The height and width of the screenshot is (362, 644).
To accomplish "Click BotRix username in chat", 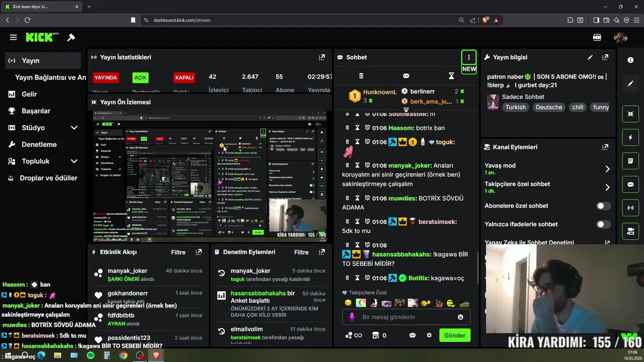I will (x=419, y=278).
